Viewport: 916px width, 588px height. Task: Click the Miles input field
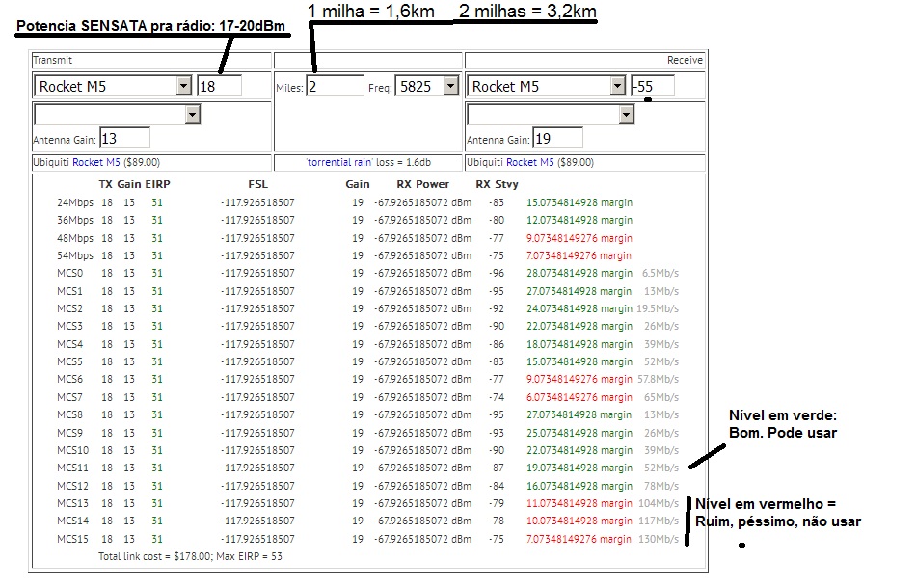click(335, 87)
